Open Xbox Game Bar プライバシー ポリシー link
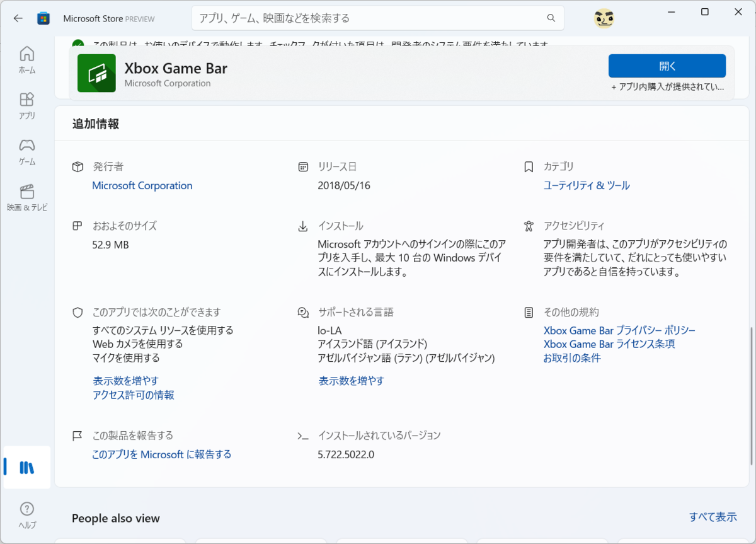Screen dimensions: 756x544 [619, 330]
